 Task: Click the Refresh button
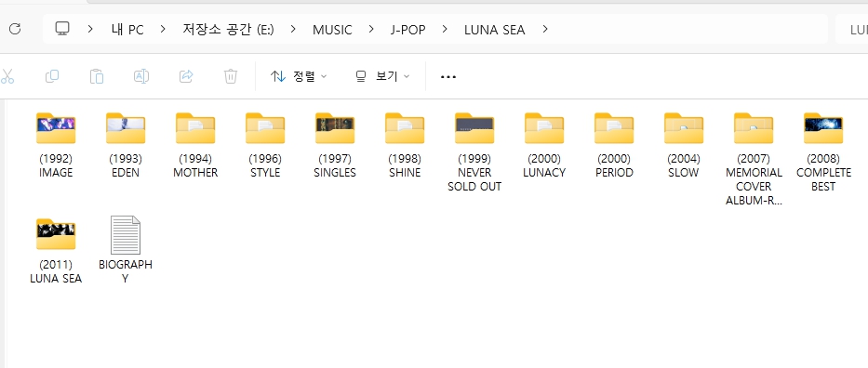click(15, 30)
